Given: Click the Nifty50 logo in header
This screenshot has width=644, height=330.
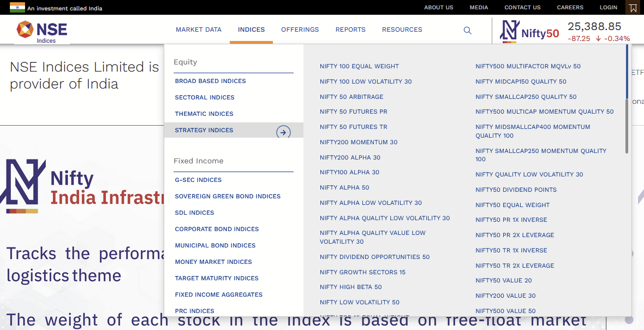Looking at the screenshot, I should click(x=530, y=32).
